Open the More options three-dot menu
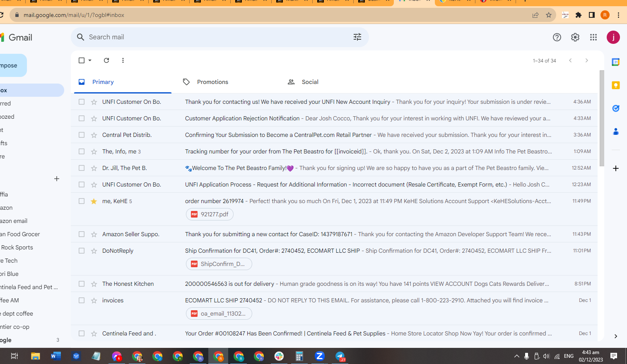 tap(123, 60)
